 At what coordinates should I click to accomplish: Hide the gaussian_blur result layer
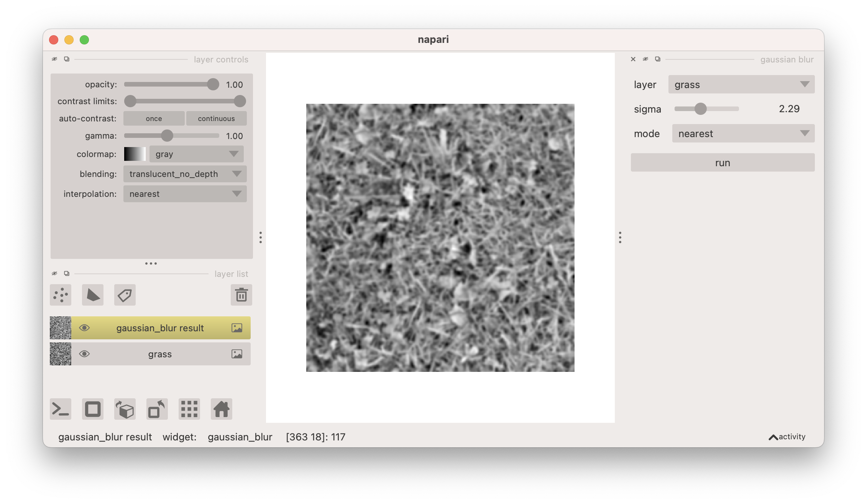click(x=85, y=328)
